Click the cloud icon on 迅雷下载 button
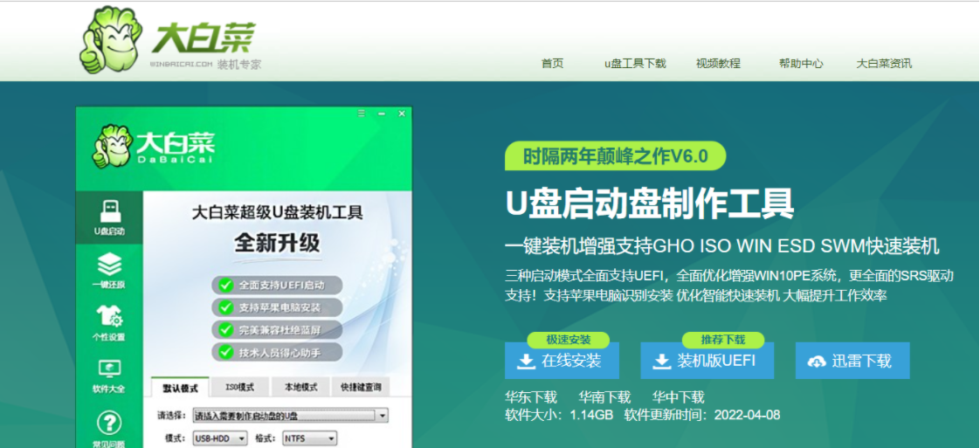 817,362
